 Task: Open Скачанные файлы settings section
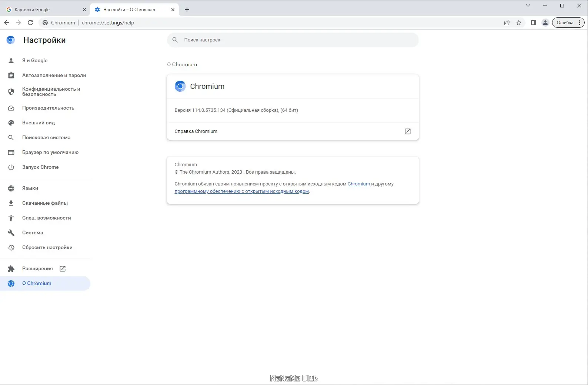click(45, 203)
